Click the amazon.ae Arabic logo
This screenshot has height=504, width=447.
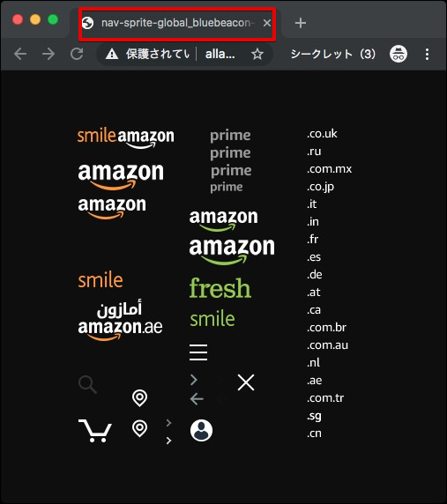[x=120, y=320]
